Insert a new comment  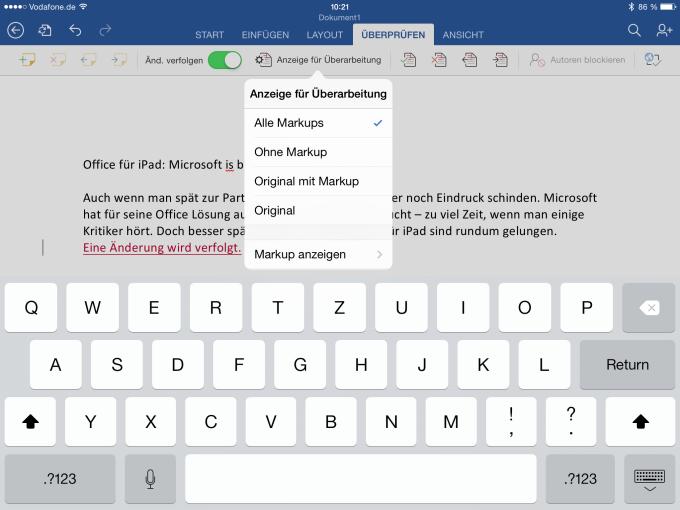click(x=27, y=60)
